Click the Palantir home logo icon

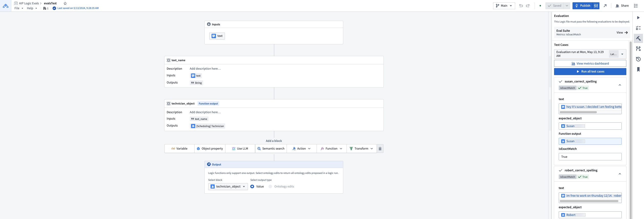click(5, 6)
